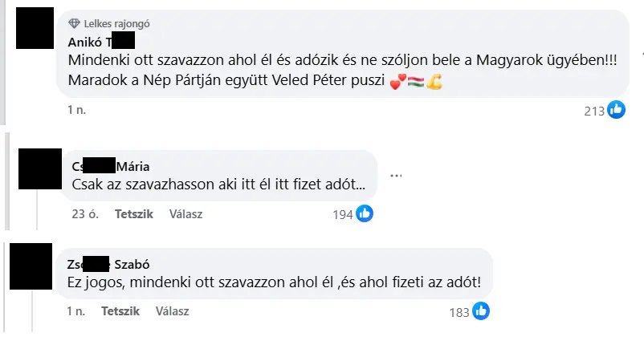
Task: Click Szabó's profile picture thumbnail
Action: click(31, 266)
